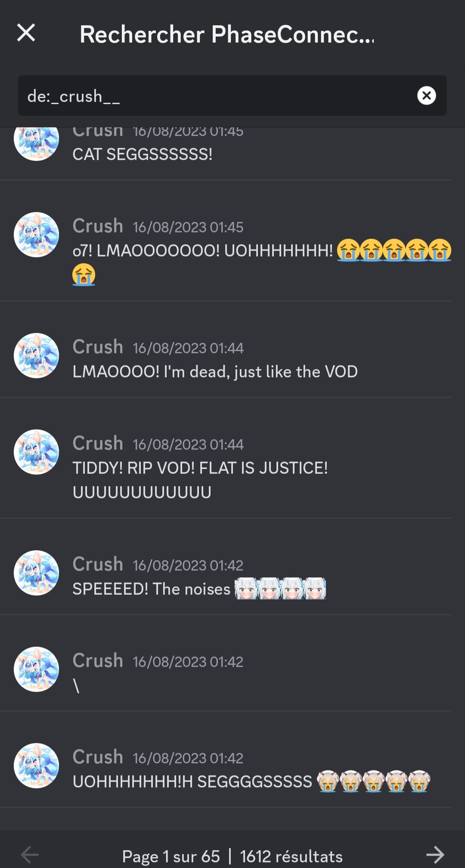Tap the crying emoji on the second line
The image size is (465, 868).
(84, 275)
